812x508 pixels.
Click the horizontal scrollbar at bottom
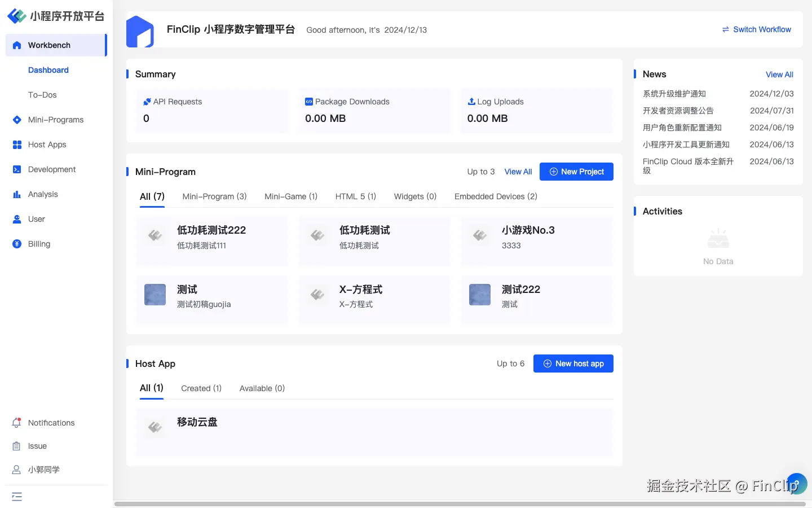[460, 503]
